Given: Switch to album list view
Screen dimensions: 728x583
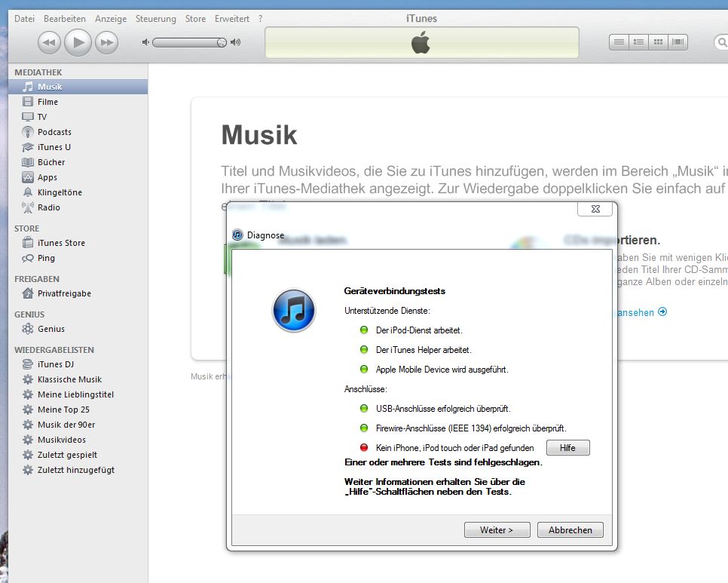Looking at the screenshot, I should [638, 42].
